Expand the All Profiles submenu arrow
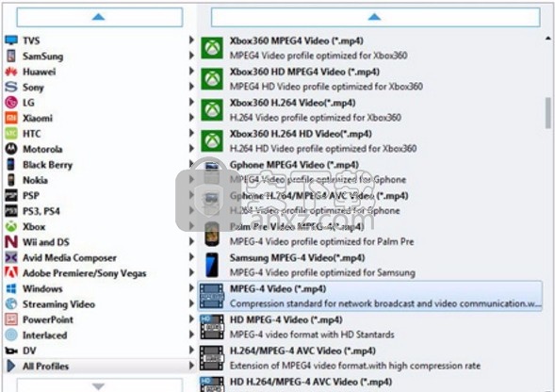The width and height of the screenshot is (555, 392). (191, 365)
